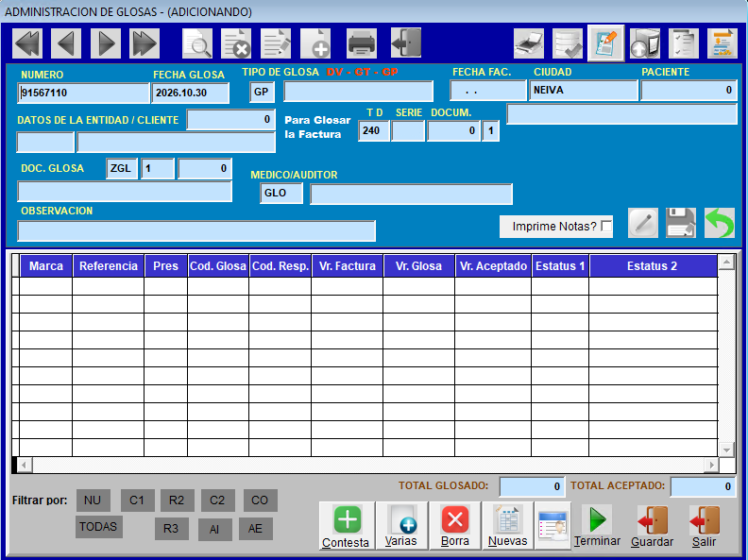Image resolution: width=748 pixels, height=560 pixels.
Task: Click the Cod. Glosa column header
Action: tap(218, 266)
